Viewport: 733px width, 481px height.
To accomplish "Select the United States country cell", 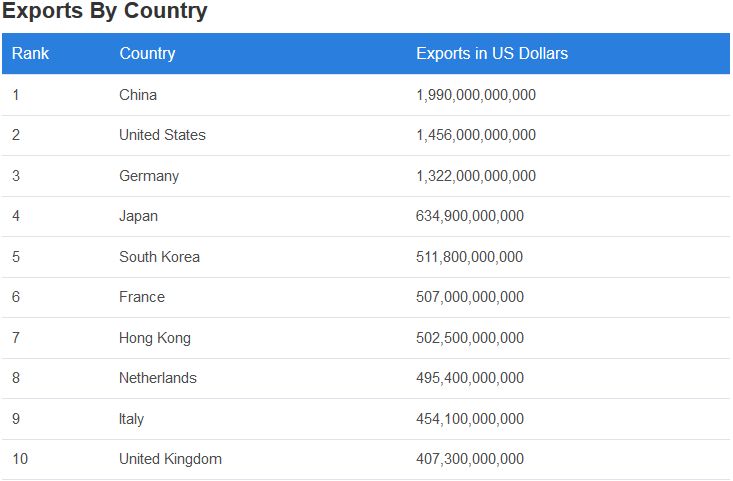I will pyautogui.click(x=162, y=135).
